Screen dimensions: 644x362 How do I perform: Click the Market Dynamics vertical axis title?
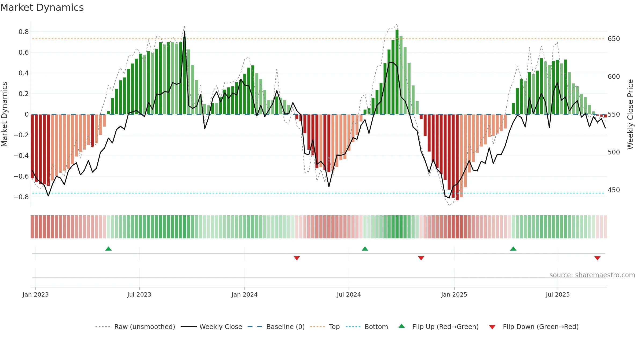point(5,114)
